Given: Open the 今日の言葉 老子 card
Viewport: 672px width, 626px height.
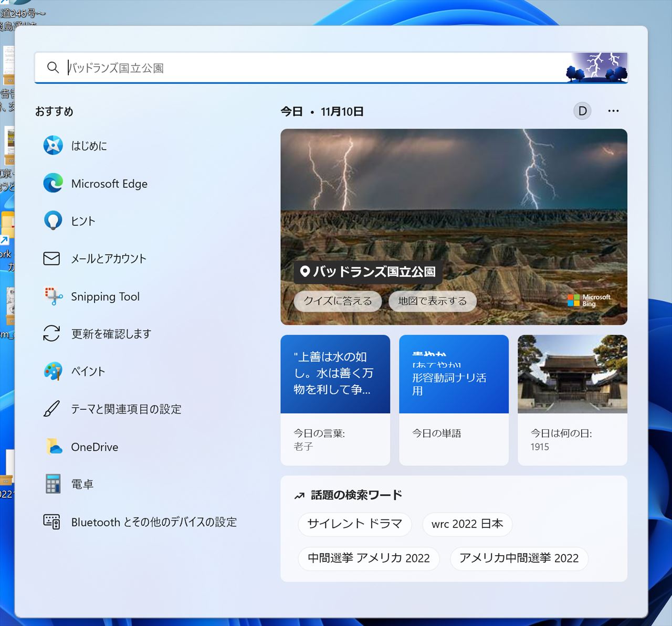Looking at the screenshot, I should point(335,400).
